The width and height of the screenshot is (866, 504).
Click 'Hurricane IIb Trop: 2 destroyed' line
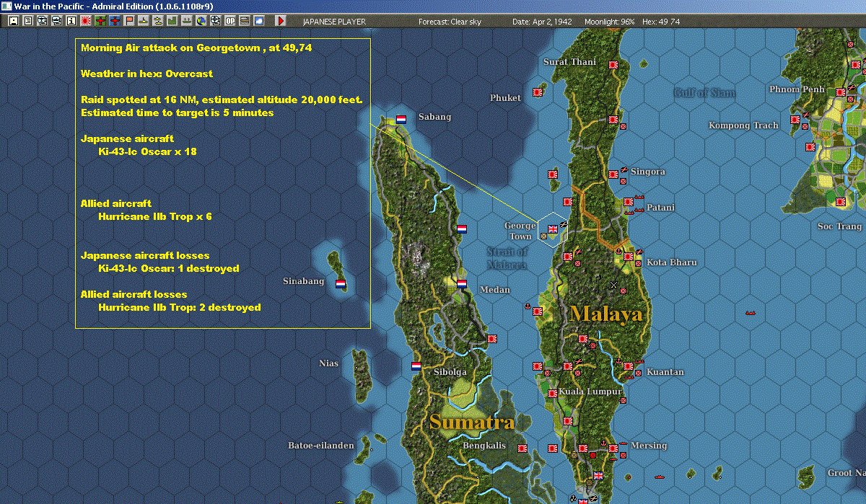coord(179,307)
